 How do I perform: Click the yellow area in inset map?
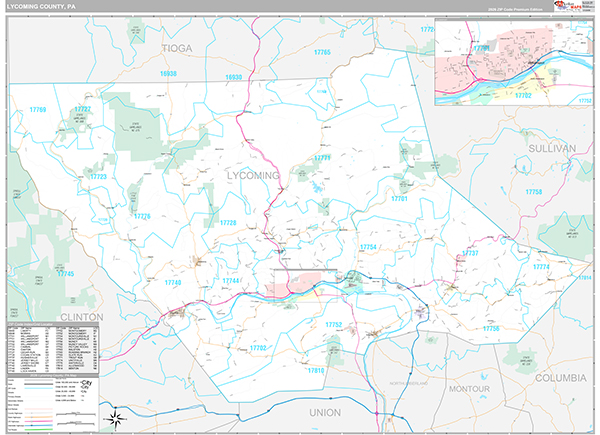click(x=524, y=87)
